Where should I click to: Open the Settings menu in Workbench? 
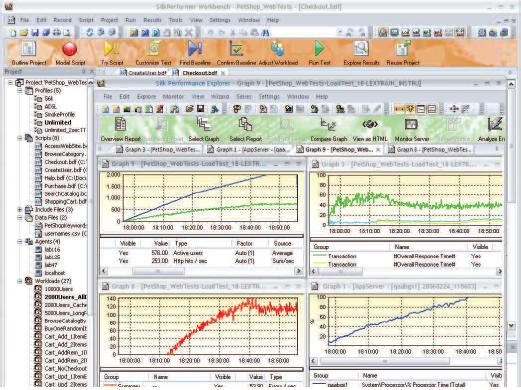pyautogui.click(x=220, y=20)
